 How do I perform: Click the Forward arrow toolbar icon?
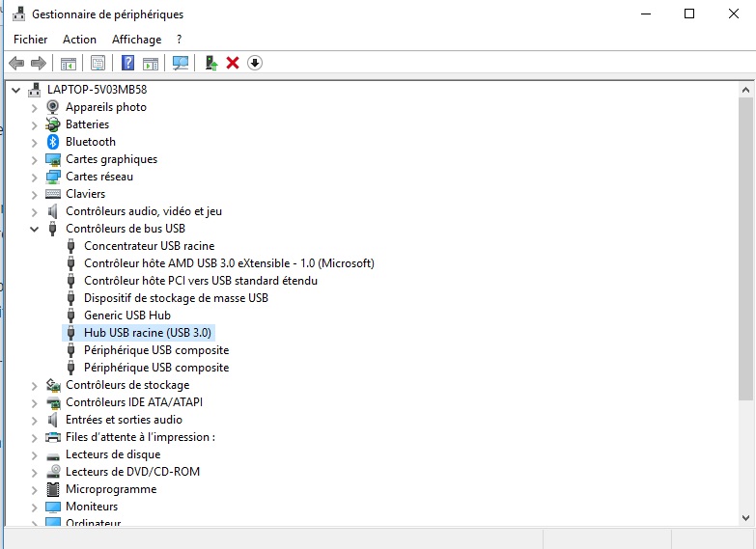click(39, 63)
